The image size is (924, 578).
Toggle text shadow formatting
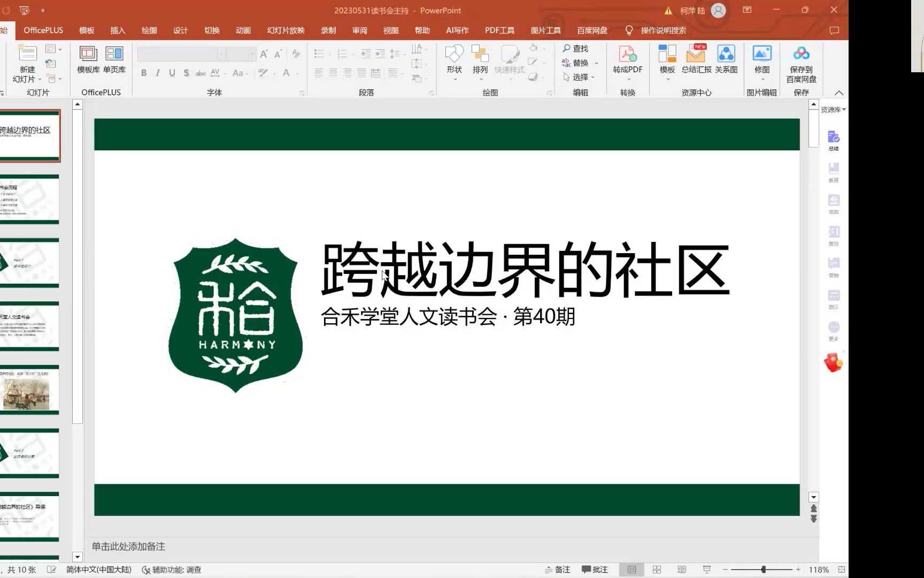pos(186,73)
